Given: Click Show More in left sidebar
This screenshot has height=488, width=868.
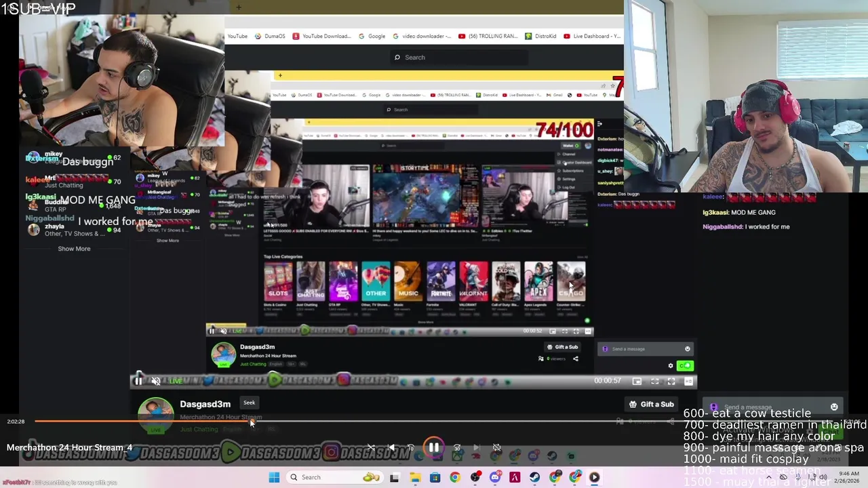Looking at the screenshot, I should pyautogui.click(x=74, y=249).
